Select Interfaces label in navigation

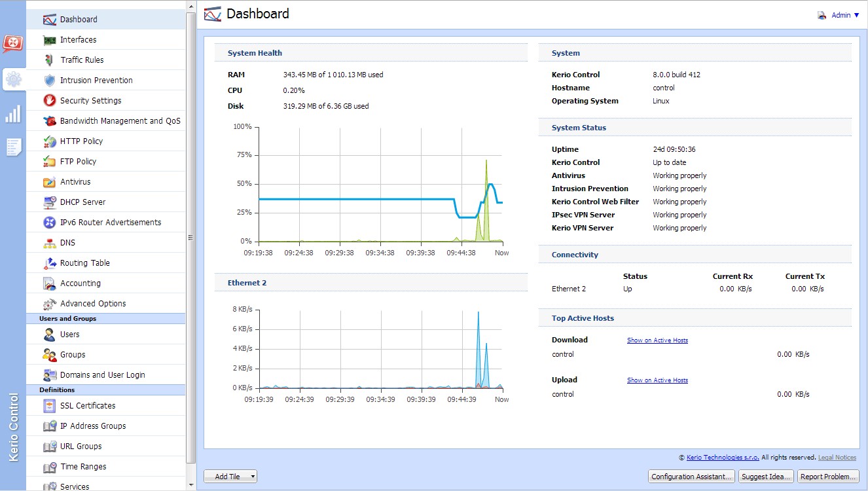[79, 40]
